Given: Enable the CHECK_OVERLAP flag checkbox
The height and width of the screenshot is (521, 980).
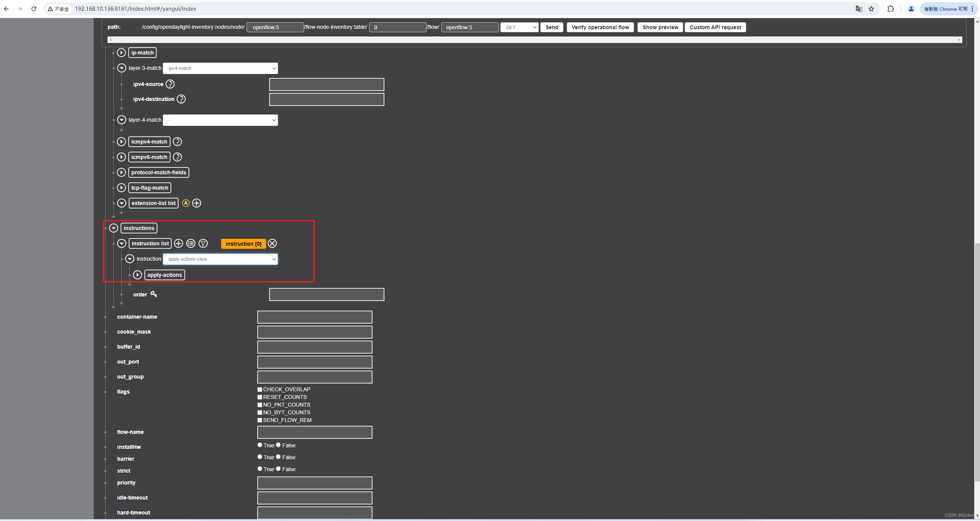Looking at the screenshot, I should pos(260,389).
